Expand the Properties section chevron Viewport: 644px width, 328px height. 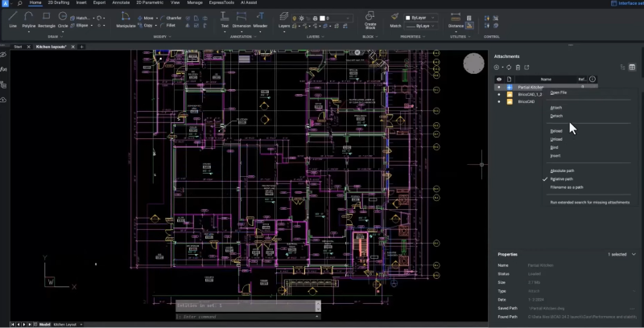point(634,254)
